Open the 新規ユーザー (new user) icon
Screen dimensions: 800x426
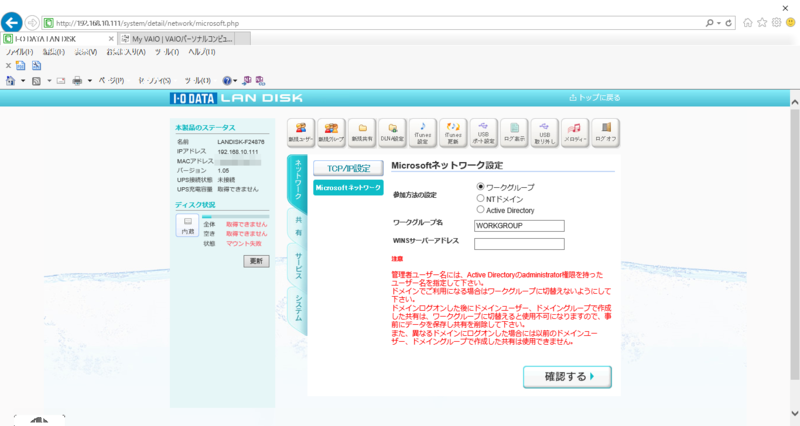tap(301, 133)
